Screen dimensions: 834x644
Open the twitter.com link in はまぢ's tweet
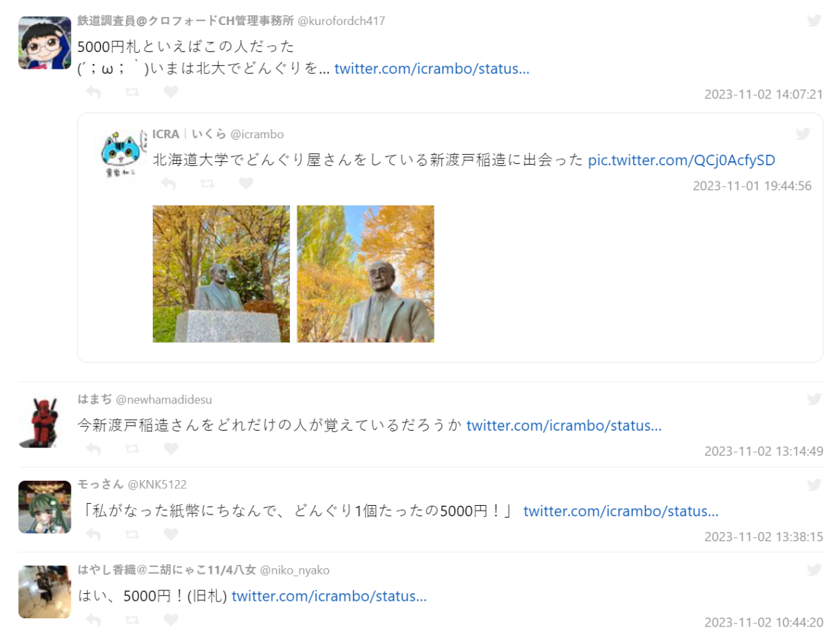pyautogui.click(x=564, y=425)
